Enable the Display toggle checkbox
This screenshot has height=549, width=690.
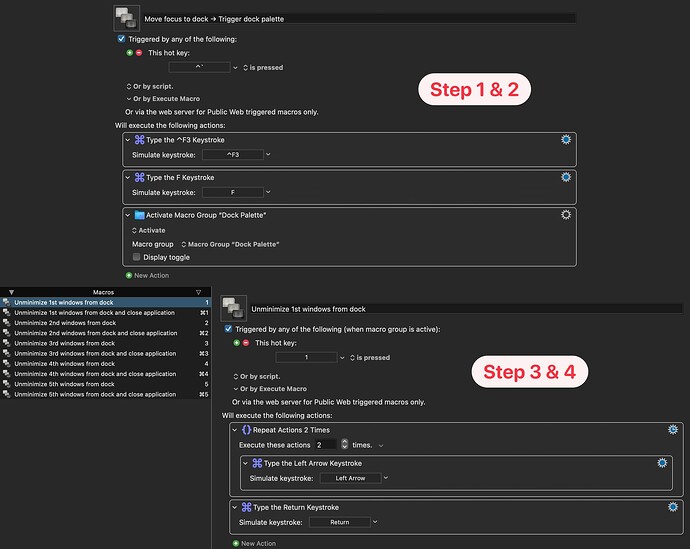click(137, 257)
